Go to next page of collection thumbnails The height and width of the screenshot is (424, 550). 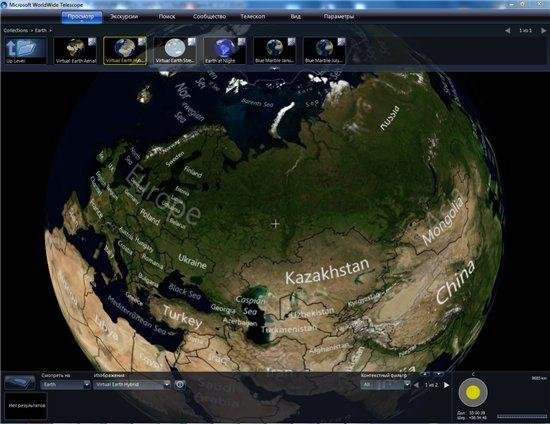tap(543, 31)
